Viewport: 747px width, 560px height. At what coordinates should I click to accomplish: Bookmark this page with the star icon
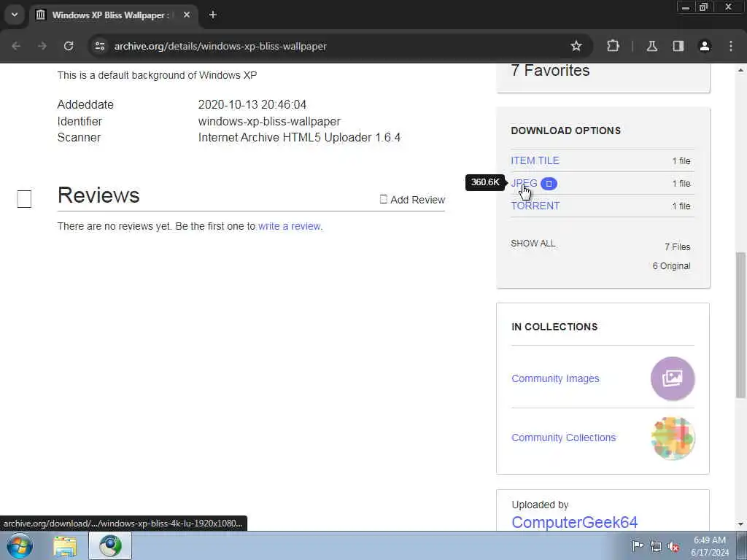click(576, 46)
